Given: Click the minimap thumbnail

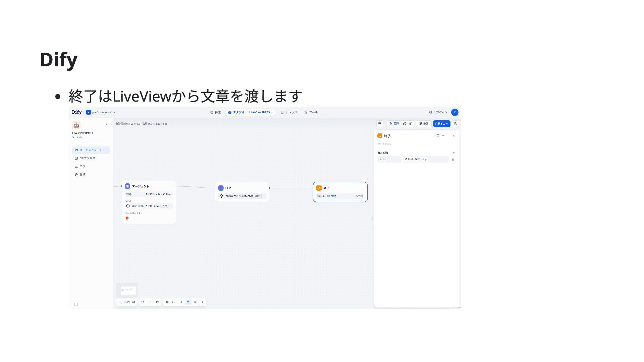Looking at the screenshot, I should pos(127,290).
